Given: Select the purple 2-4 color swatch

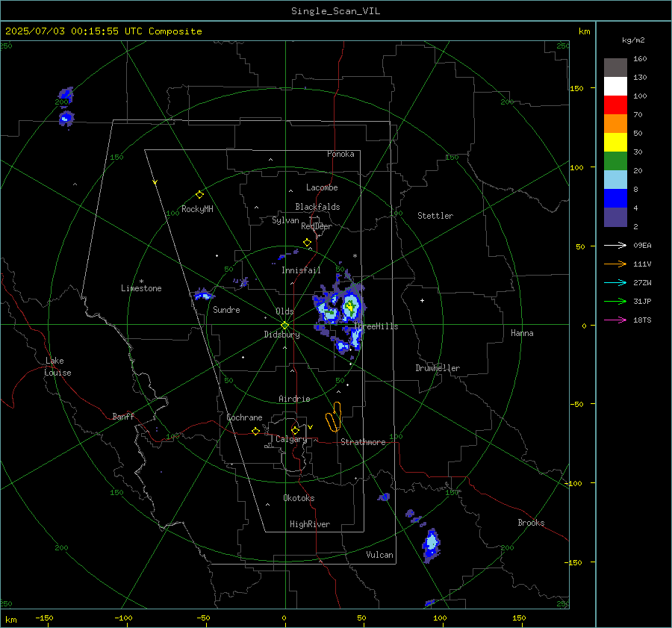Looking at the screenshot, I should 615,217.
